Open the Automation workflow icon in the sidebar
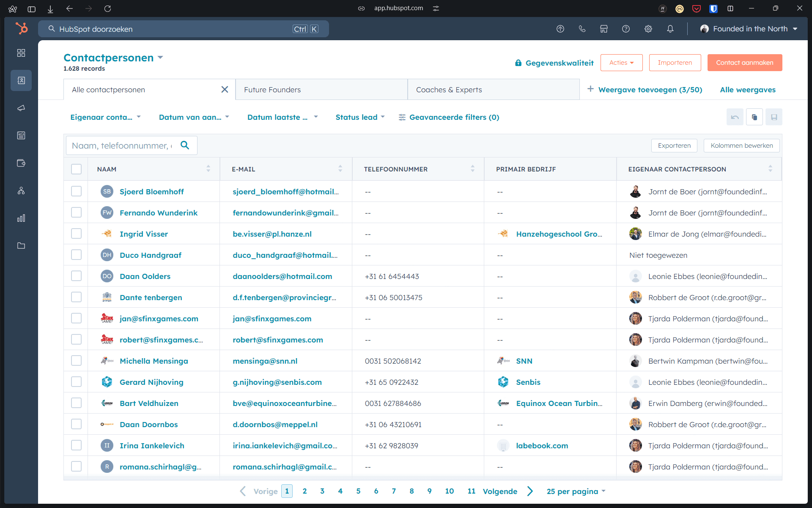The image size is (812, 508). point(21,190)
